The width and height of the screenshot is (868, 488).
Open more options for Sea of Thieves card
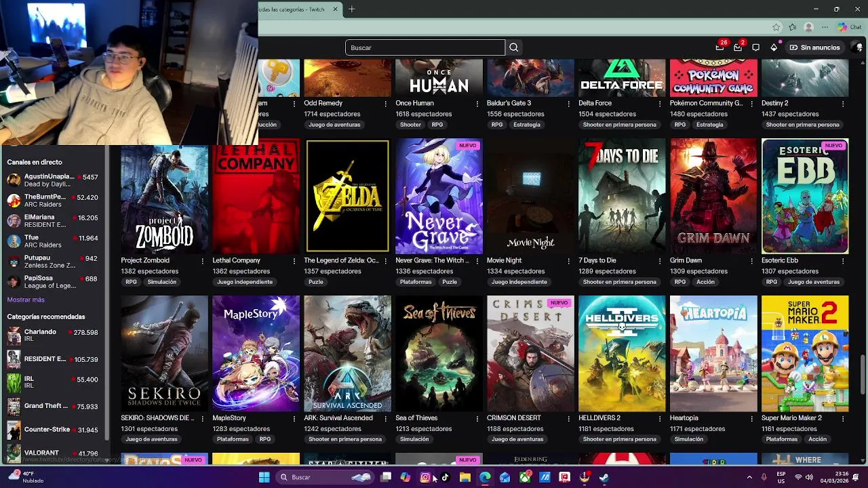[477, 418]
